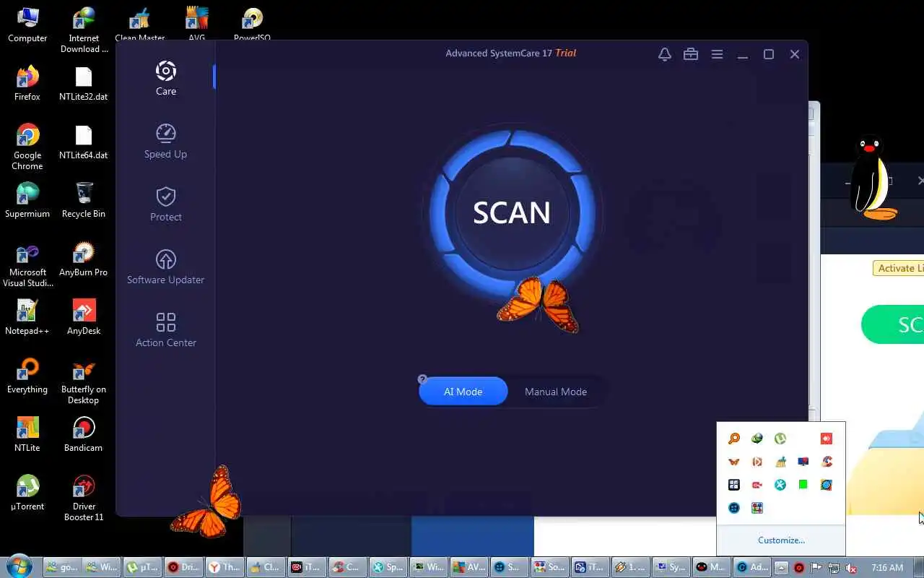
Task: Select Google Chrome desktop icon
Action: coord(27,147)
